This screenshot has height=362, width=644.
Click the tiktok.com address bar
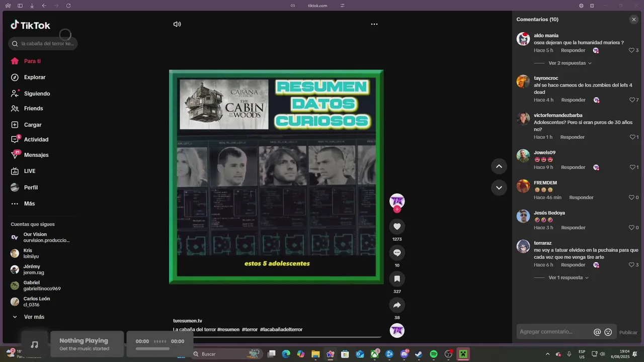pyautogui.click(x=317, y=6)
